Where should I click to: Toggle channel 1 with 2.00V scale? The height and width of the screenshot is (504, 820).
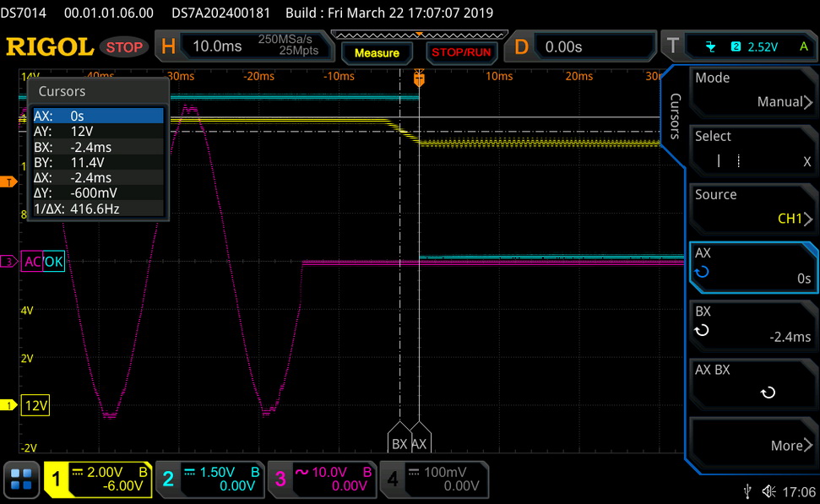pyautogui.click(x=98, y=479)
